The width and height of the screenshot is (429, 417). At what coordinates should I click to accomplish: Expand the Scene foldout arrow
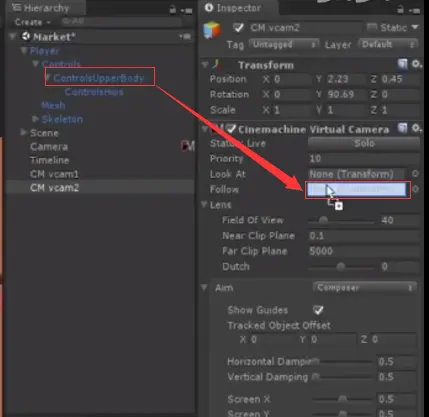coord(23,132)
